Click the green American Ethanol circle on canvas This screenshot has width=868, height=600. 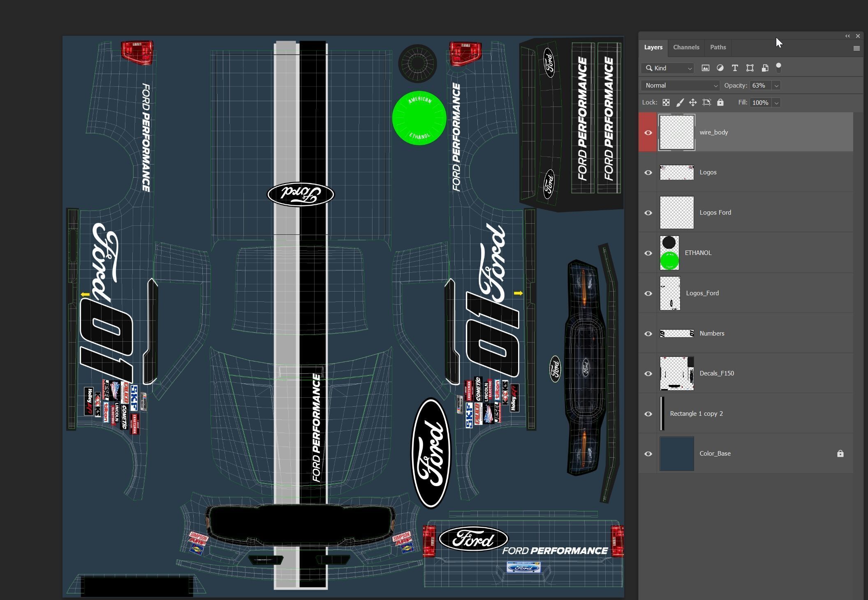coord(419,118)
